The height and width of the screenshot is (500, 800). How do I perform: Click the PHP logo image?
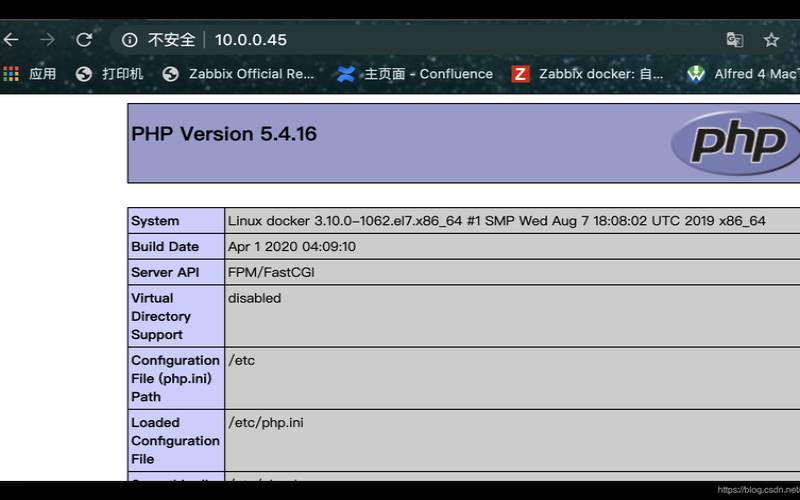(x=735, y=143)
